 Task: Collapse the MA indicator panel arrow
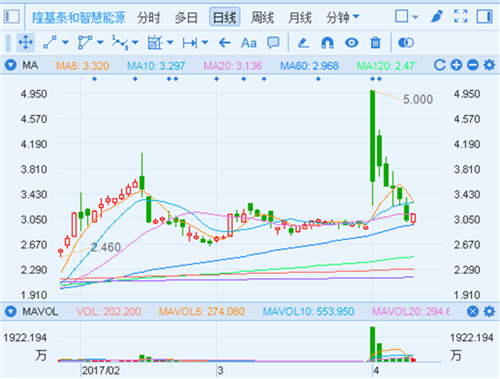11,65
